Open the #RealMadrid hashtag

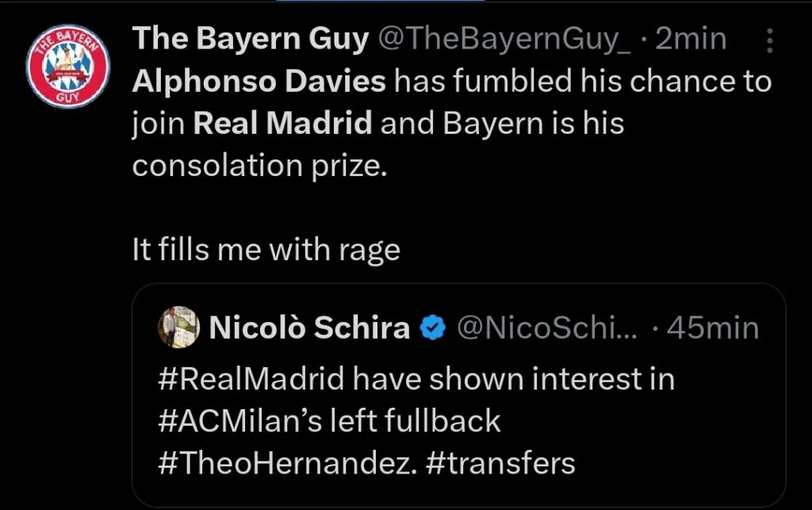click(251, 379)
